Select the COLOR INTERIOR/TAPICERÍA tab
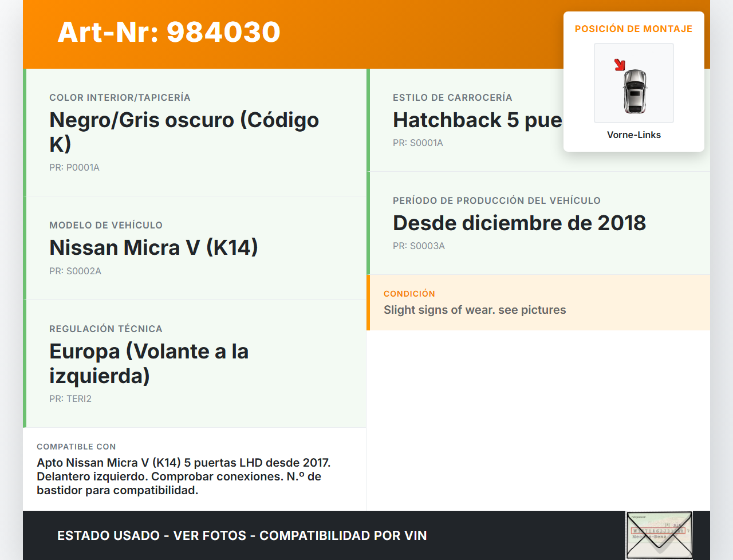The width and height of the screenshot is (733, 560). coord(120,97)
